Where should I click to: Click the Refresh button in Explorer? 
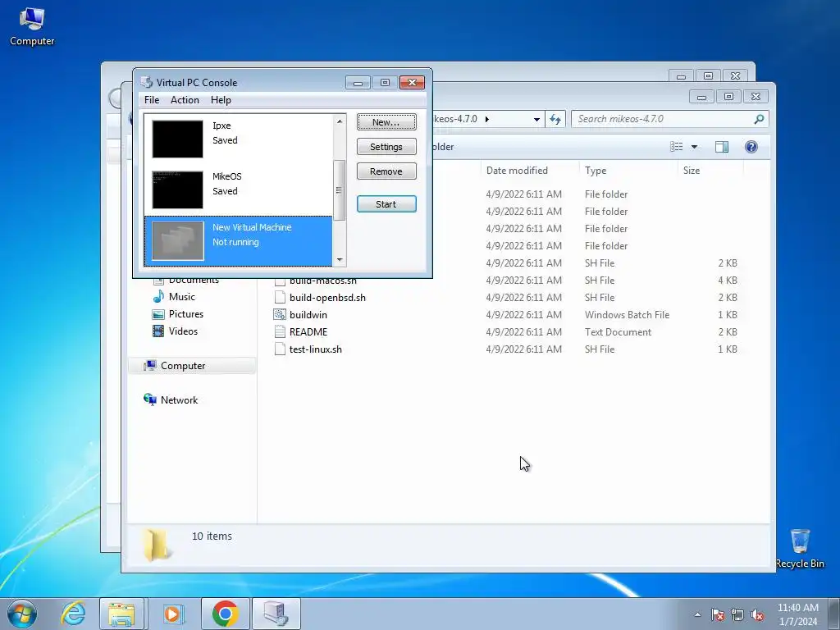tap(555, 120)
